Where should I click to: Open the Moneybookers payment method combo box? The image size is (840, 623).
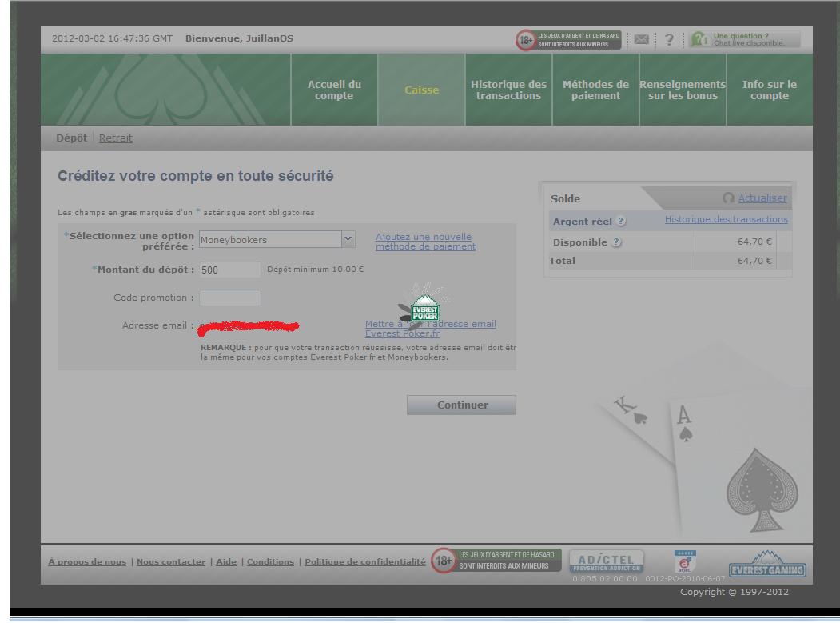tap(277, 239)
